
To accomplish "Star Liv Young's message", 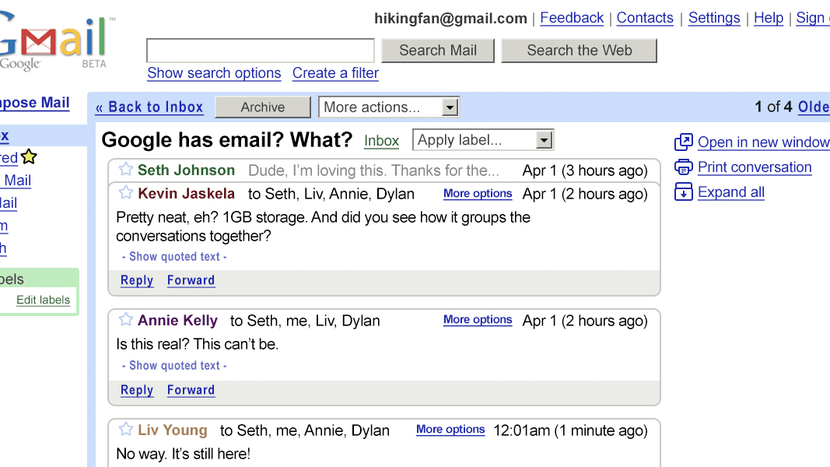I will point(125,429).
